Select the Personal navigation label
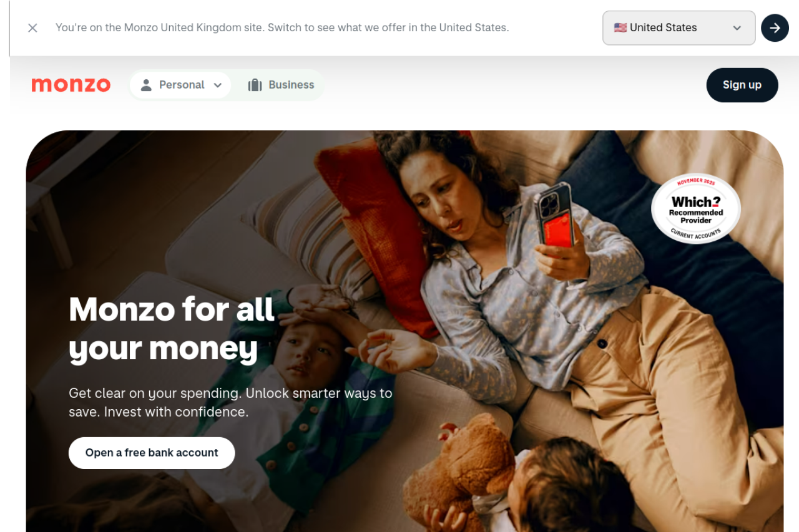 click(182, 85)
